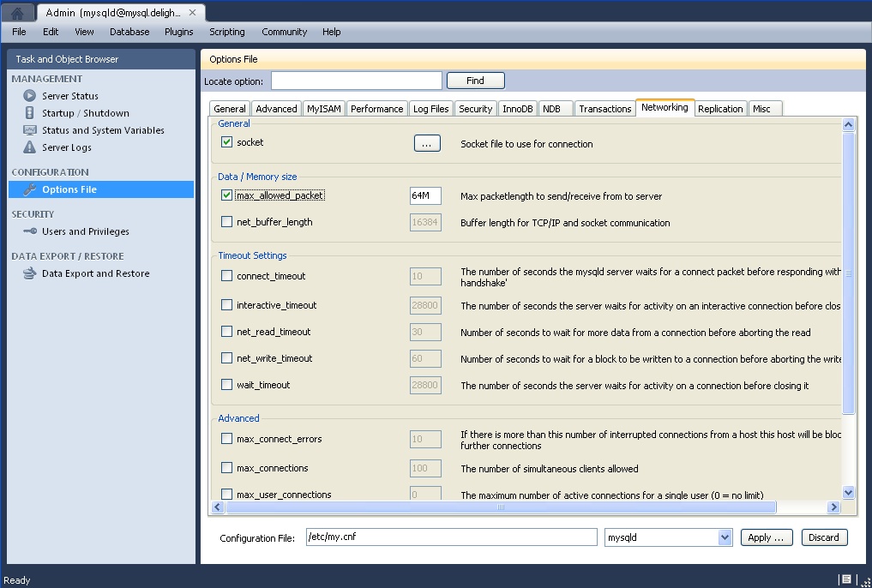Enable the wait_timeout checkbox
The width and height of the screenshot is (872, 588).
226,385
